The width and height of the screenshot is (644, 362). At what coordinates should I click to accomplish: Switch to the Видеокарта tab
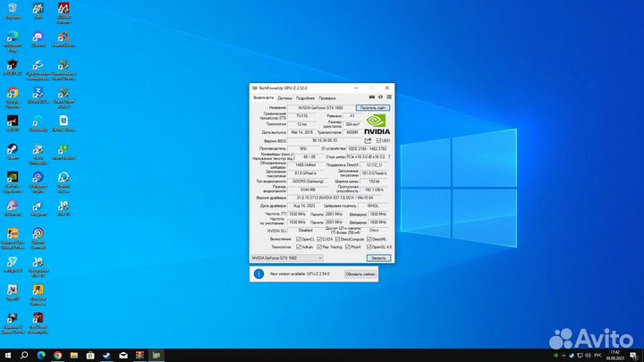(263, 98)
